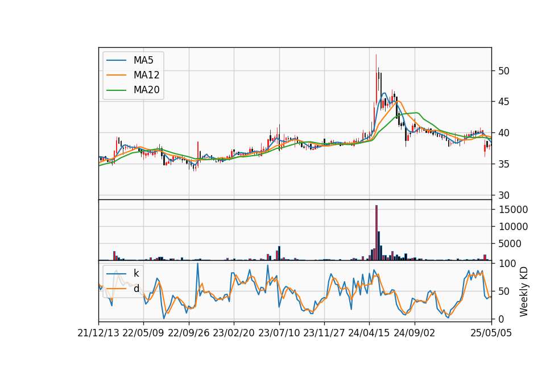Click the 23/11/27 date axis label
Image resolution: width=546 pixels, height=392 pixels.
(324, 333)
